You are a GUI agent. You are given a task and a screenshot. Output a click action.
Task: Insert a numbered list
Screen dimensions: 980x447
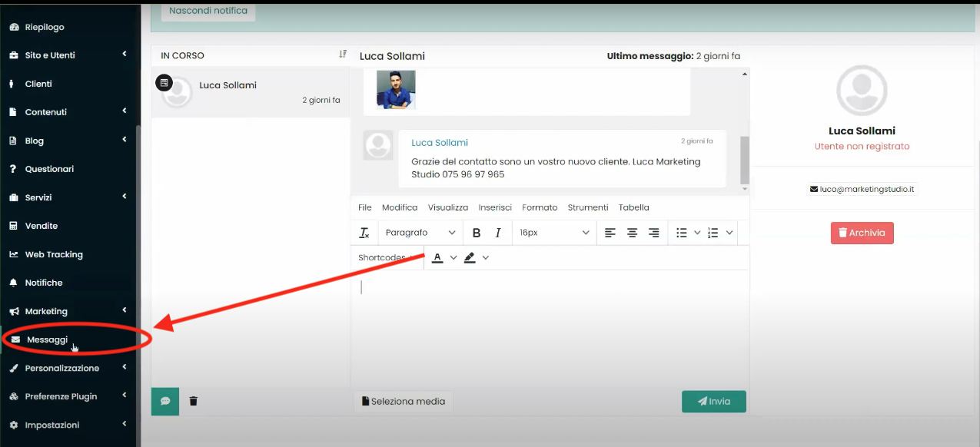pos(713,233)
